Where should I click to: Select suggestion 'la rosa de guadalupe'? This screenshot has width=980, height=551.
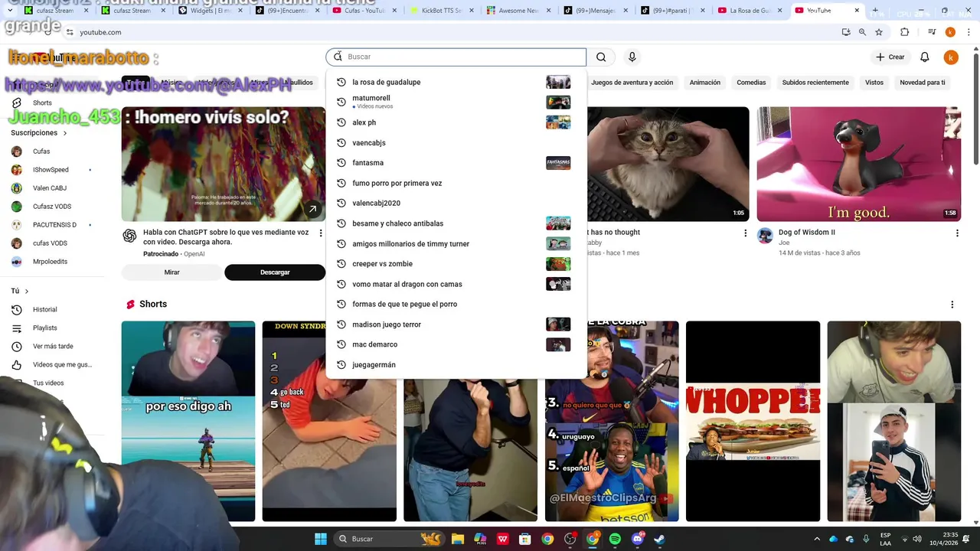click(456, 82)
